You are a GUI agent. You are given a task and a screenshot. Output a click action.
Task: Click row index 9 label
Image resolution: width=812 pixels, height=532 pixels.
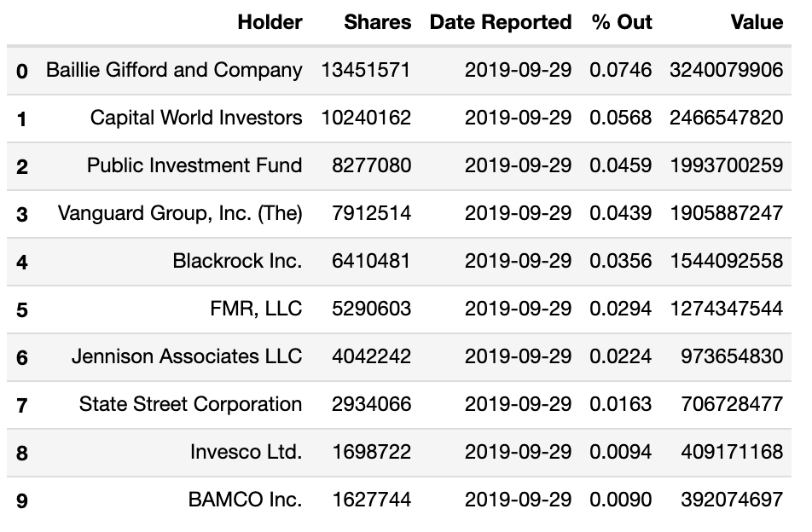[x=22, y=500]
